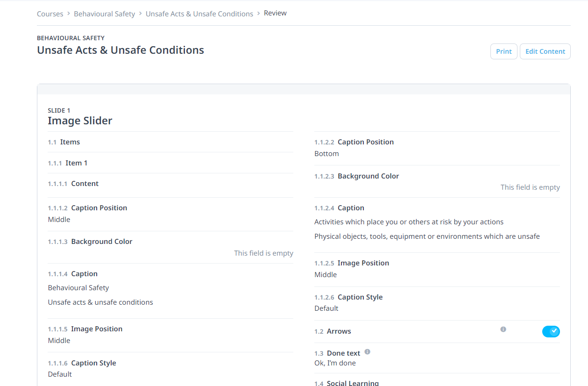Select the 1.1.1 Item 1 row
The height and width of the screenshot is (386, 588).
170,163
